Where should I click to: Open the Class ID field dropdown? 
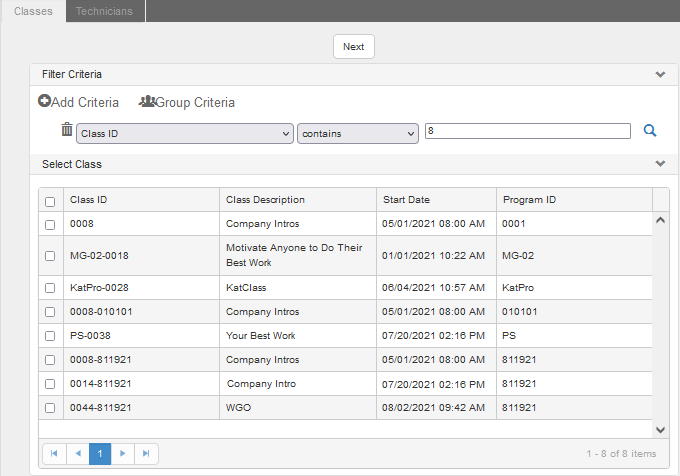[x=185, y=134]
